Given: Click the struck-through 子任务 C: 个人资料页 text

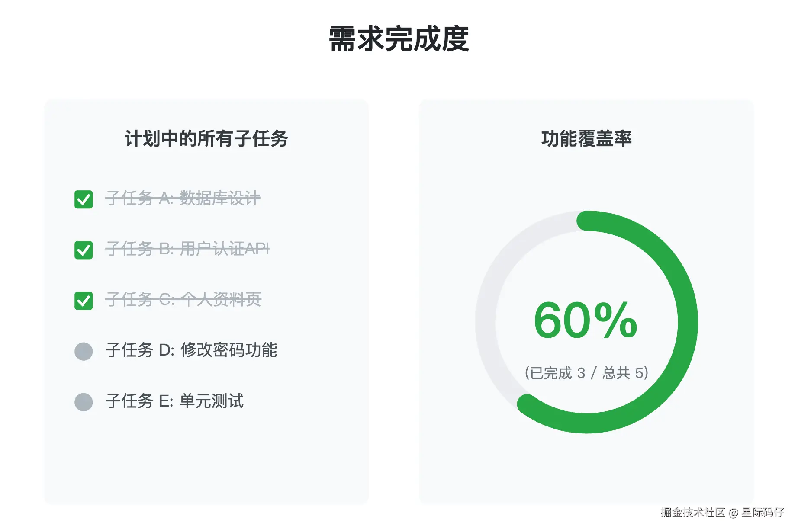Looking at the screenshot, I should click(183, 299).
